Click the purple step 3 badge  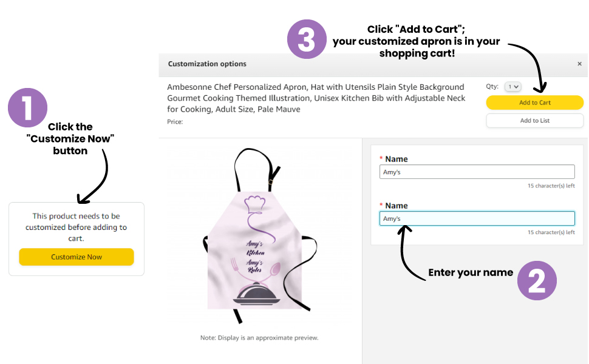(307, 39)
